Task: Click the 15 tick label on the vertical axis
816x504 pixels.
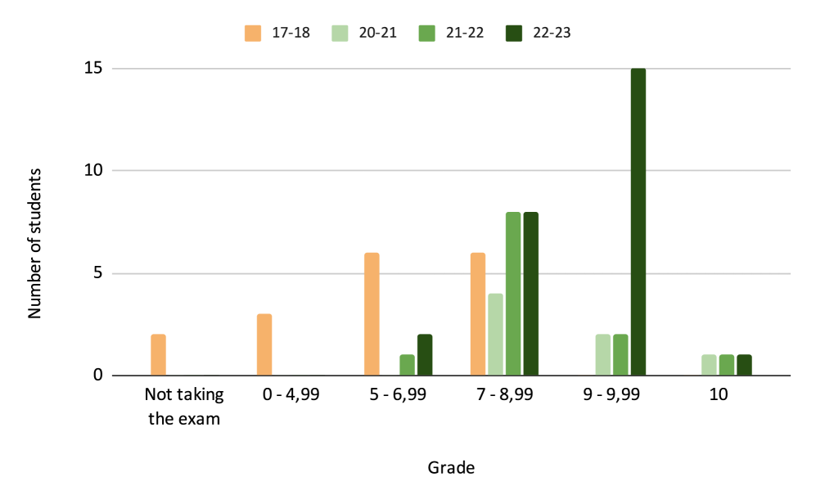Action: coord(92,69)
